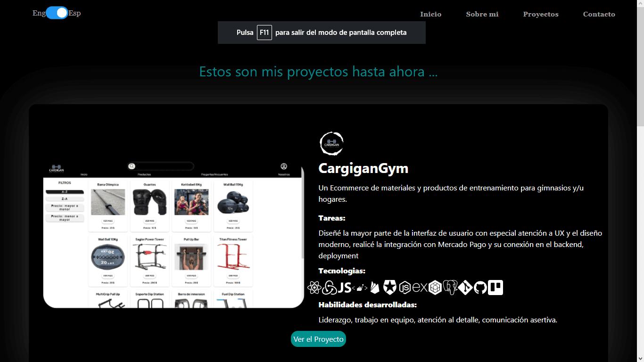Click the Express 'ex' icon
The height and width of the screenshot is (362, 644).
420,288
